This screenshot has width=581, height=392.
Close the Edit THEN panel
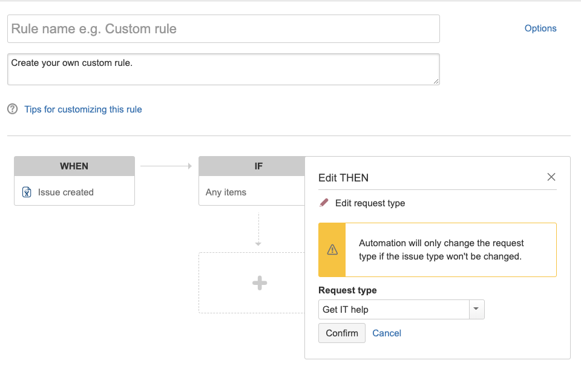(x=551, y=177)
